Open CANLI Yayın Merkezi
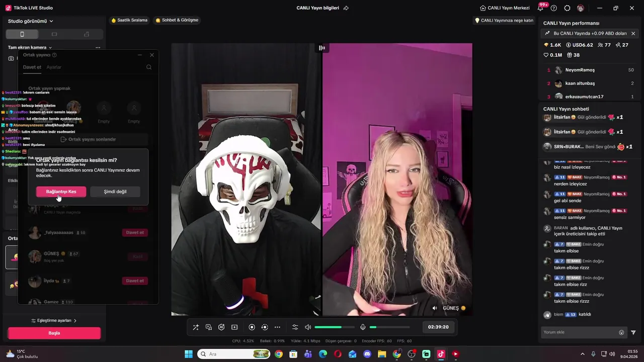 (x=505, y=8)
